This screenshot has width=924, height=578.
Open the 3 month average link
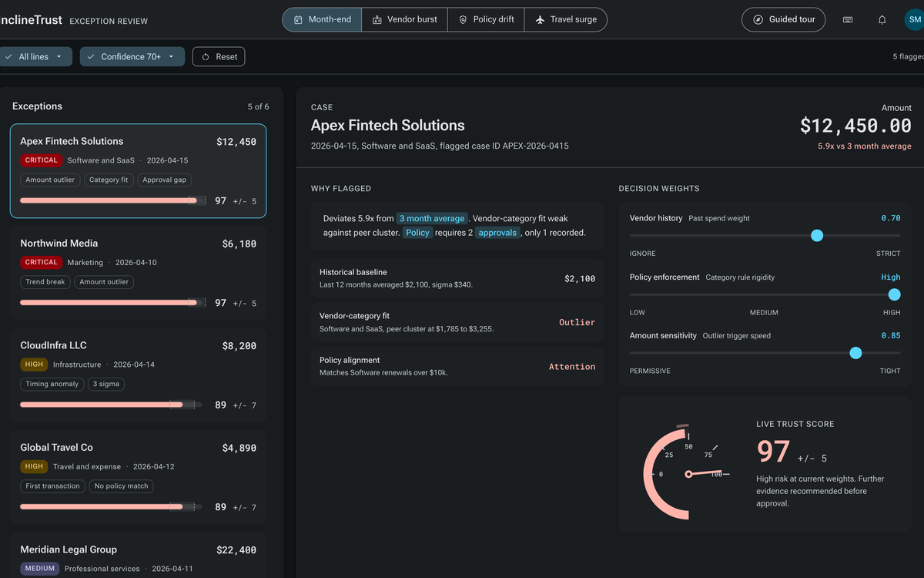(x=432, y=219)
